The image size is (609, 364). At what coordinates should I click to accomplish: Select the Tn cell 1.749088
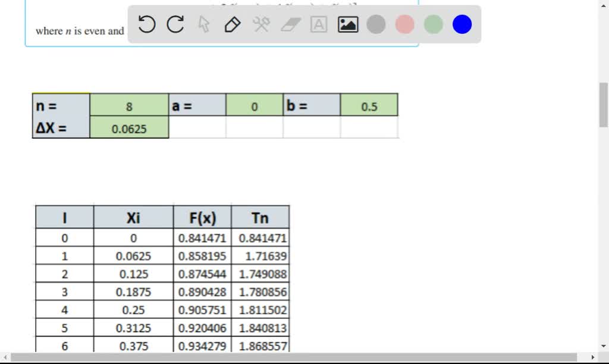pyautogui.click(x=260, y=274)
